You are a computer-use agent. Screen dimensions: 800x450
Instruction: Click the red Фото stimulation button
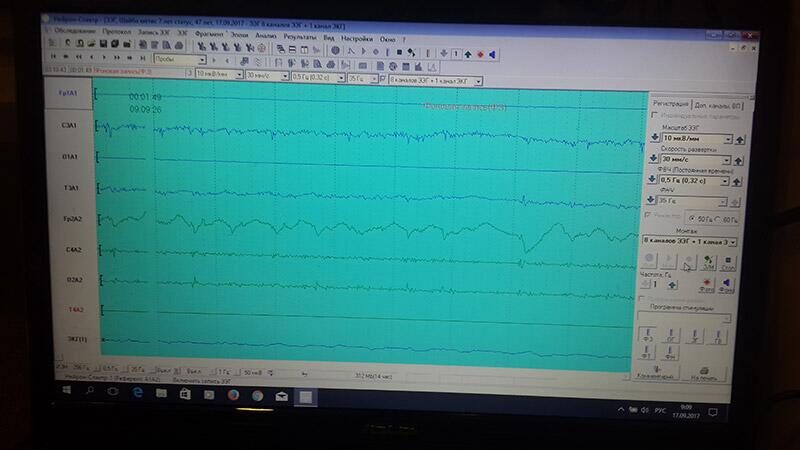click(707, 285)
